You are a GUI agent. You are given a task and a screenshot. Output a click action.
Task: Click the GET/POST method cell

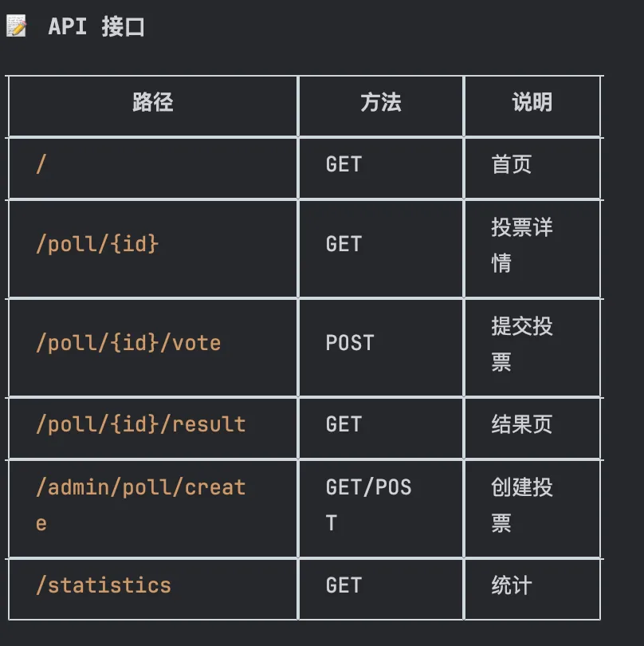(368, 487)
